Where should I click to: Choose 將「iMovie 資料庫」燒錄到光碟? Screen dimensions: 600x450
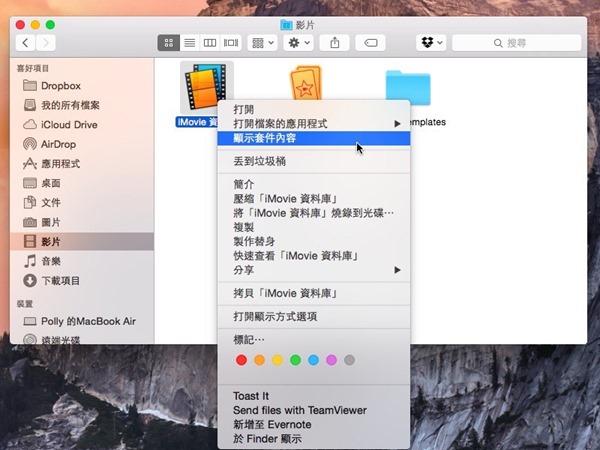click(314, 213)
